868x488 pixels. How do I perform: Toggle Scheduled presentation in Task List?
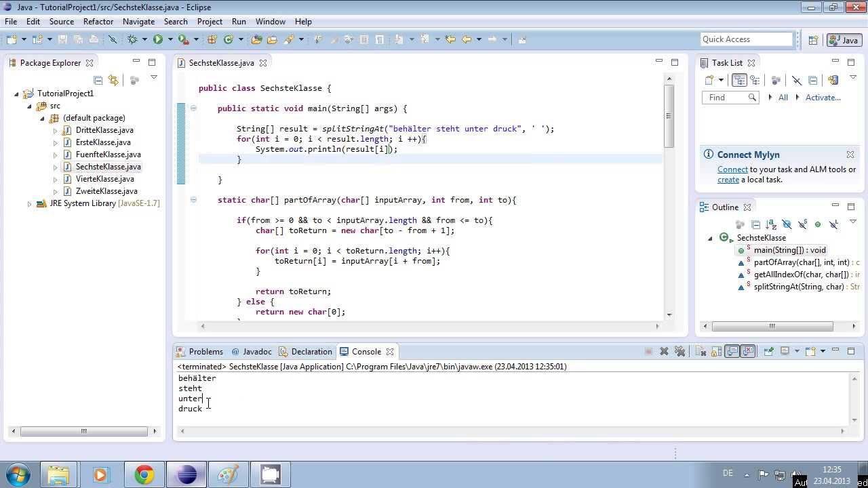pyautogui.click(x=755, y=81)
